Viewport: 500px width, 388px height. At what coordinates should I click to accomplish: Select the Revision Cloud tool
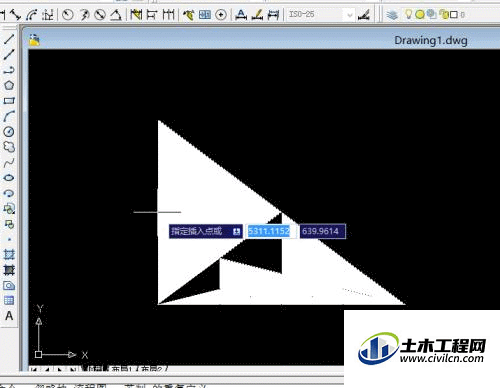(9, 147)
